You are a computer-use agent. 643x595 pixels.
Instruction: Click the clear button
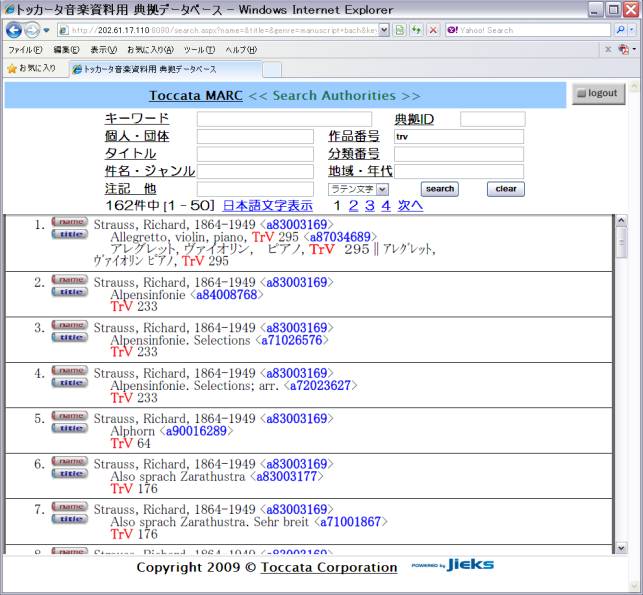[506, 189]
